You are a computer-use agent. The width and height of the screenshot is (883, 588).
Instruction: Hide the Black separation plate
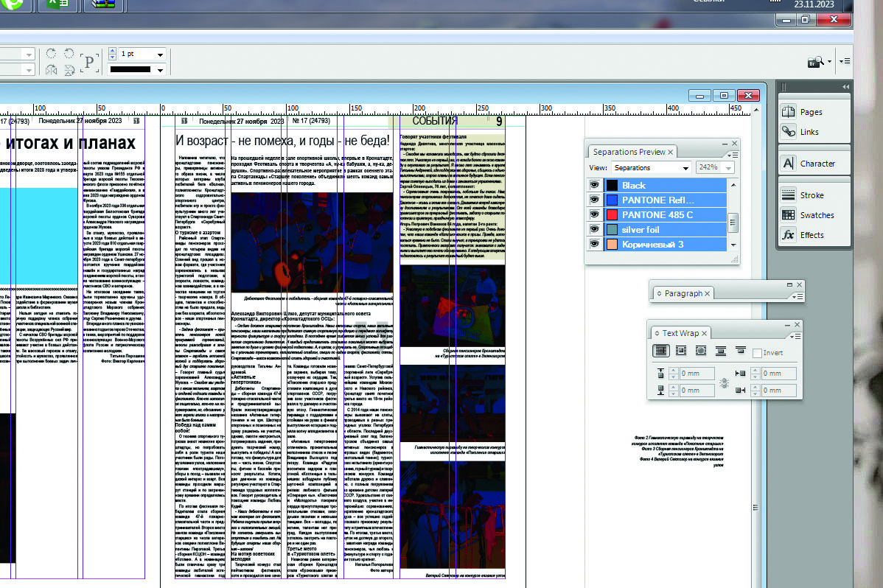pos(594,185)
